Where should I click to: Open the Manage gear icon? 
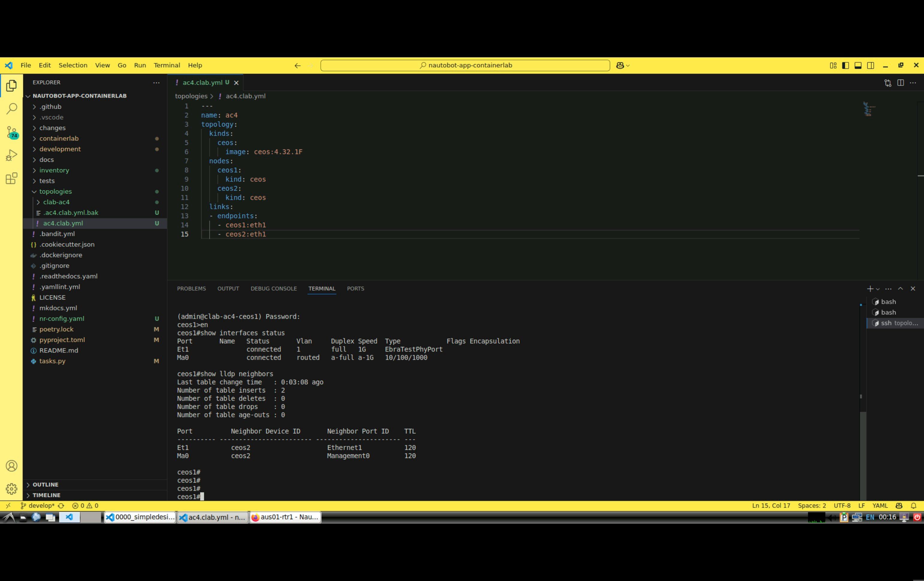[x=11, y=489]
